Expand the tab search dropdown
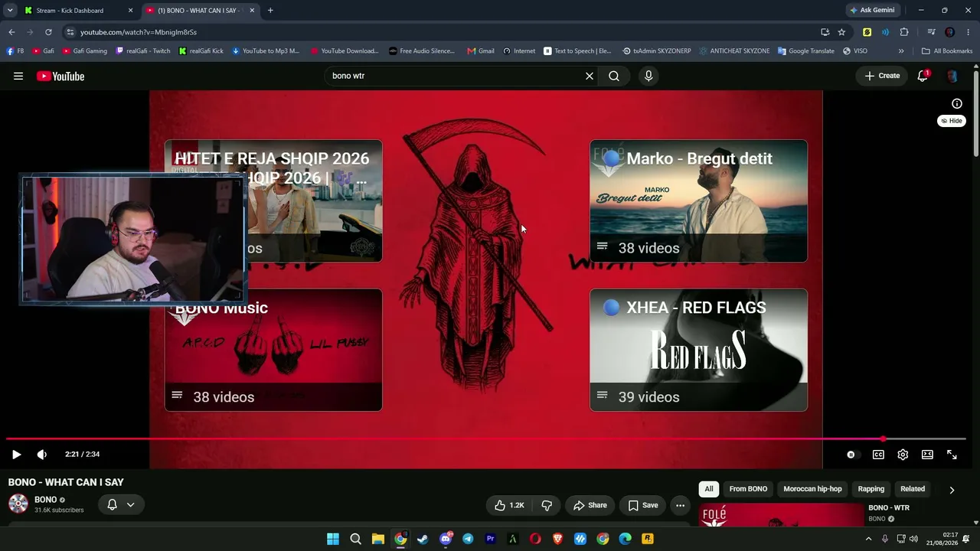Viewport: 980px width, 551px height. coord(10,11)
